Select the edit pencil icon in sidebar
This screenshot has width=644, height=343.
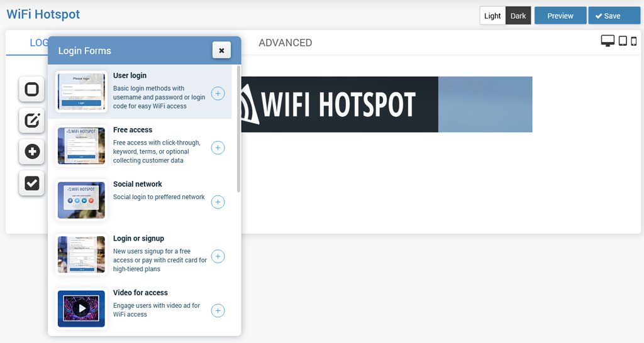tap(31, 120)
